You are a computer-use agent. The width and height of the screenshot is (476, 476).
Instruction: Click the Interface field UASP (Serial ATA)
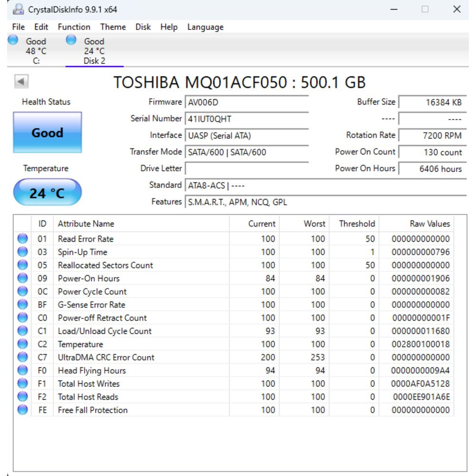[247, 135]
